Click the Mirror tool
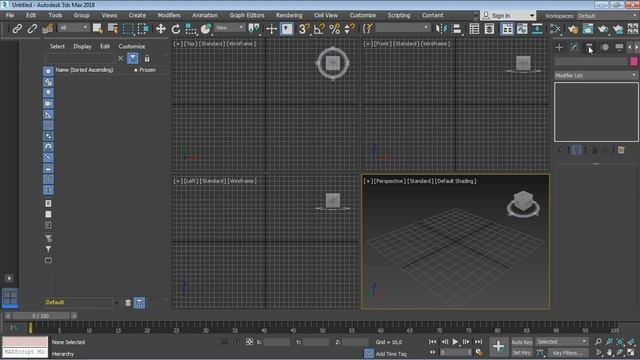Image resolution: width=640 pixels, height=360 pixels. coord(441,29)
